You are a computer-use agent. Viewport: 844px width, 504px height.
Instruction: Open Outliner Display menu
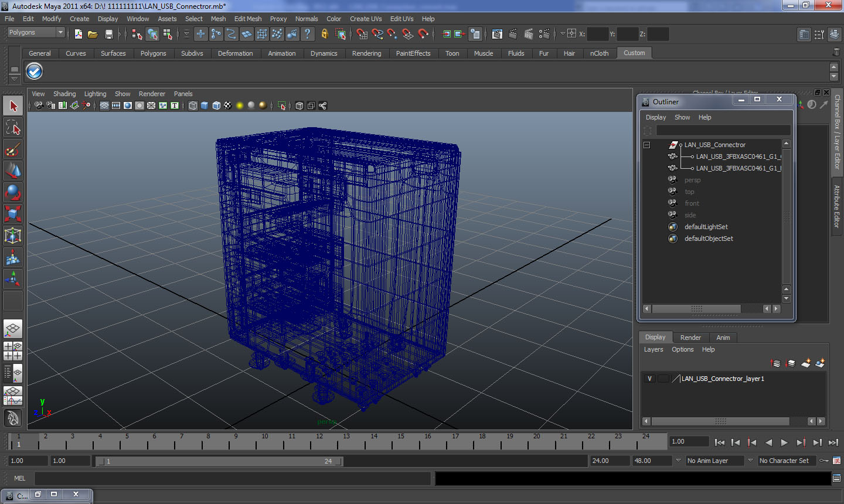(656, 117)
